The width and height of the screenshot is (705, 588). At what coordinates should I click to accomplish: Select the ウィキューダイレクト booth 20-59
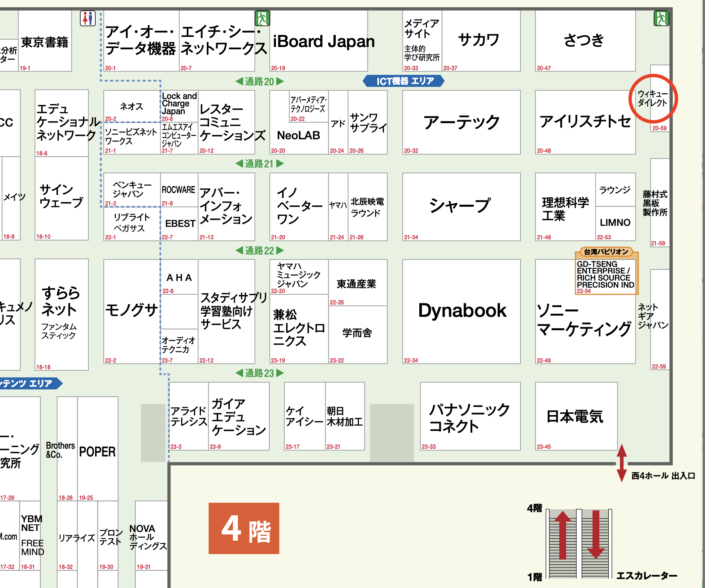point(660,98)
